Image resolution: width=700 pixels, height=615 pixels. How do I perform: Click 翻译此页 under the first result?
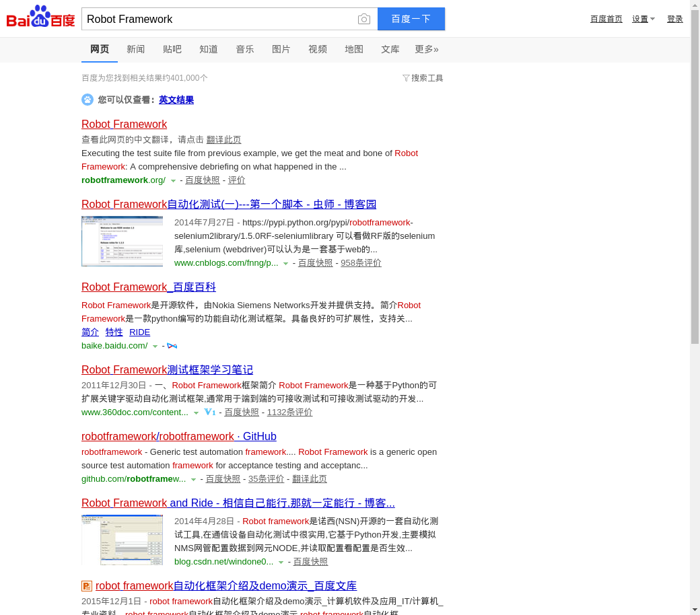point(223,140)
